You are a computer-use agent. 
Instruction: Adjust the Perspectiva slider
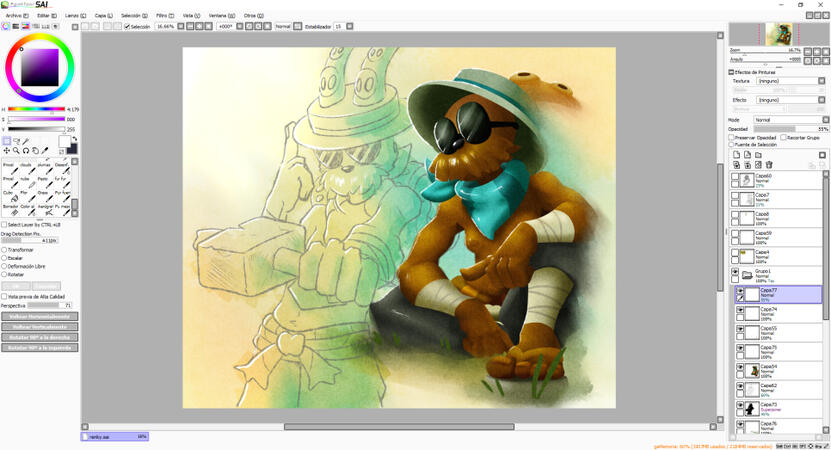50,305
